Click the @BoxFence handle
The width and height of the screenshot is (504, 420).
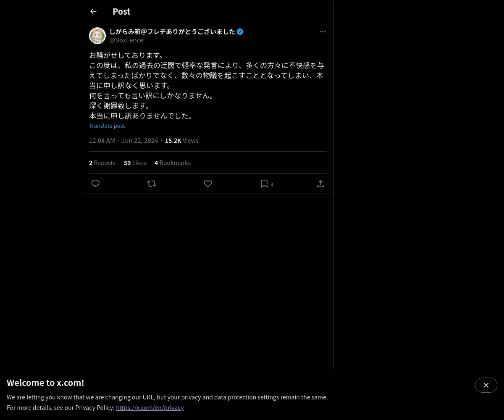[x=126, y=40]
